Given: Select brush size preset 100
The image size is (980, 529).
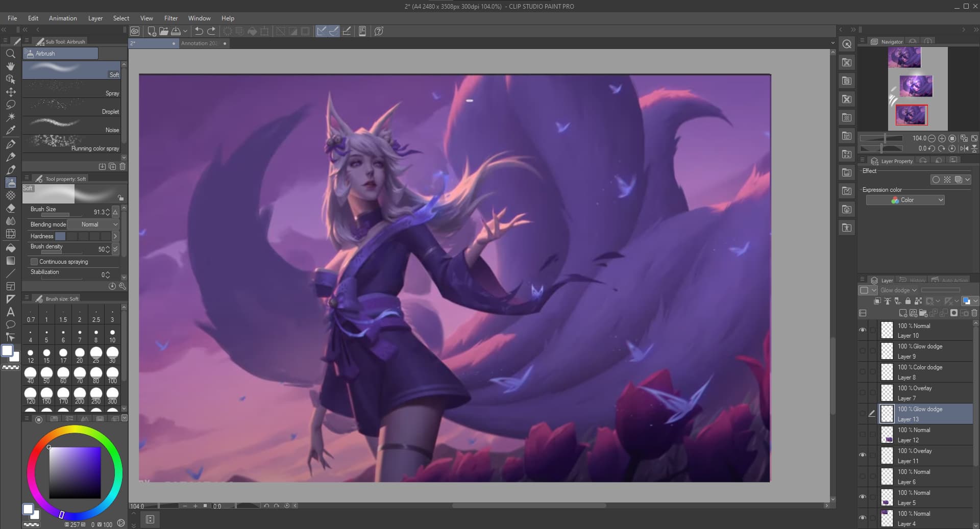Looking at the screenshot, I should pyautogui.click(x=112, y=375).
